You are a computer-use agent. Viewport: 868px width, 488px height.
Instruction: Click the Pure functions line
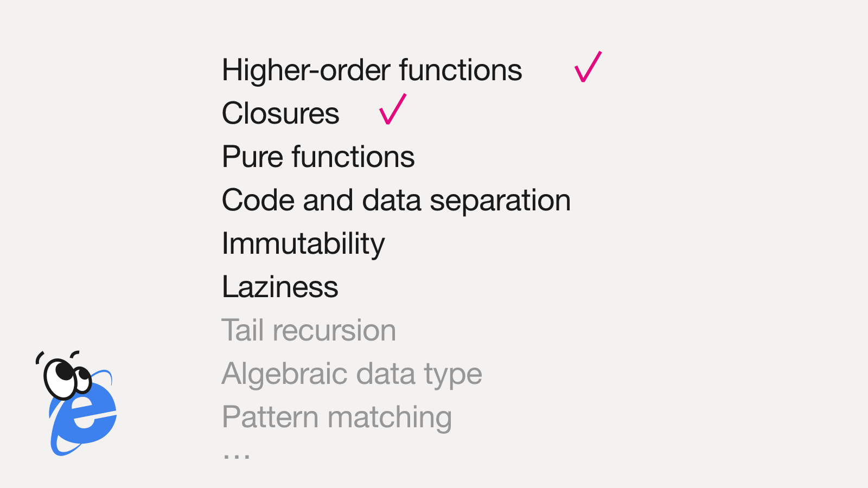pos(318,157)
